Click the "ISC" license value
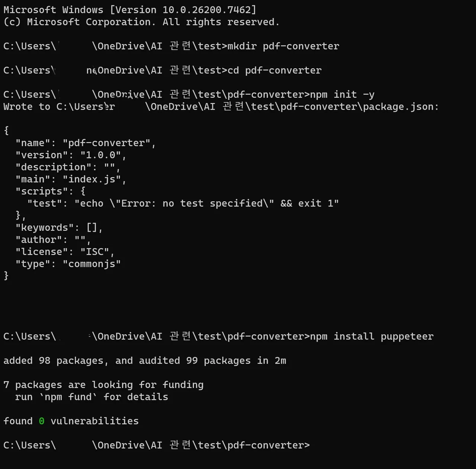 click(94, 252)
